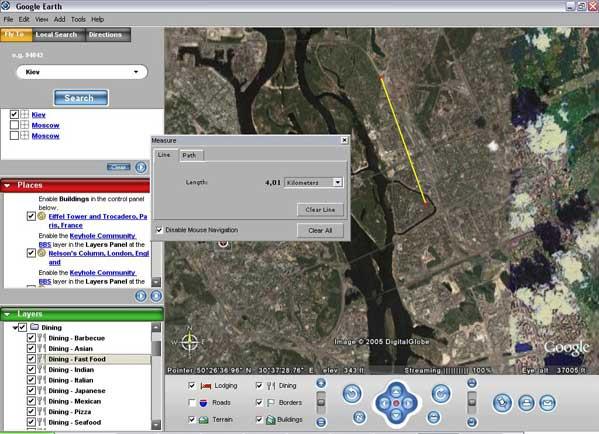Add a placemark with the pushpin icon
The height and width of the screenshot is (434, 599).
502,403
